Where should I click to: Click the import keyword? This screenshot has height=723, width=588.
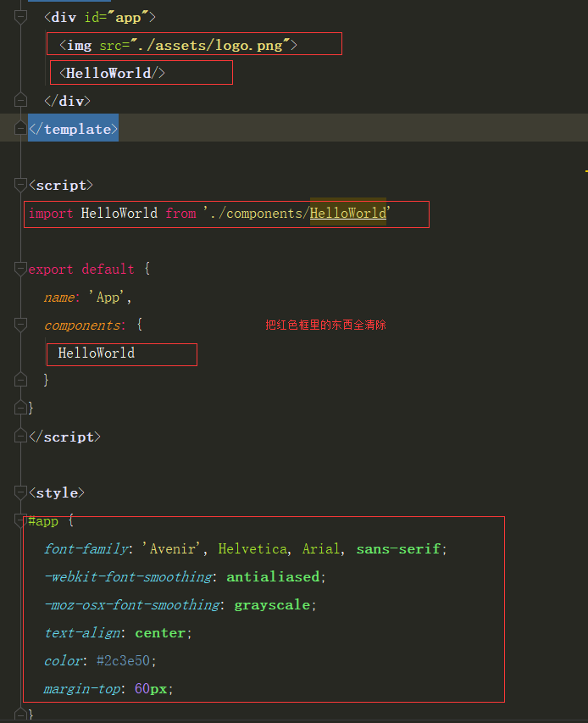[51, 213]
